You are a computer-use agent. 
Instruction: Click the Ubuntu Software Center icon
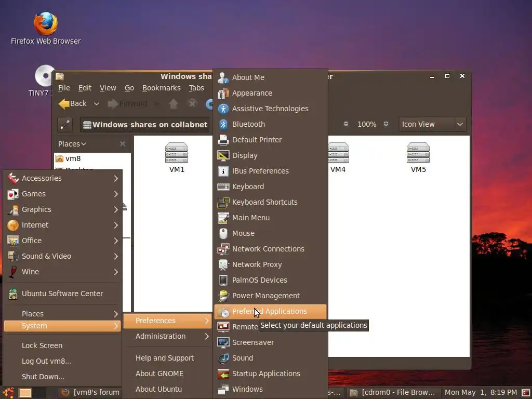tap(13, 294)
